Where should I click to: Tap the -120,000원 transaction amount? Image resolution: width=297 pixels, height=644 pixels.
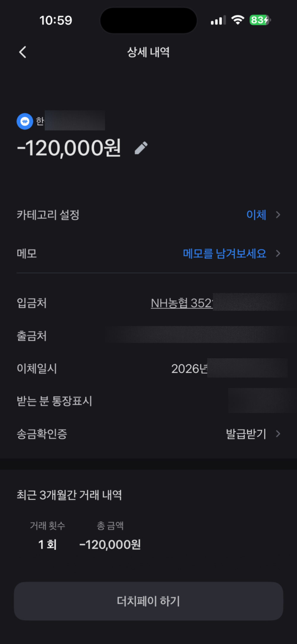click(x=69, y=148)
